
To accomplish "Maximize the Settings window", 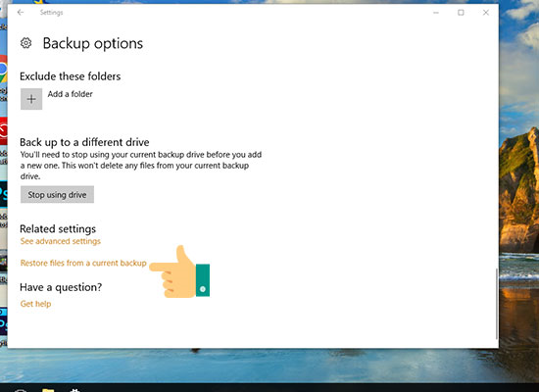I will coord(461,13).
